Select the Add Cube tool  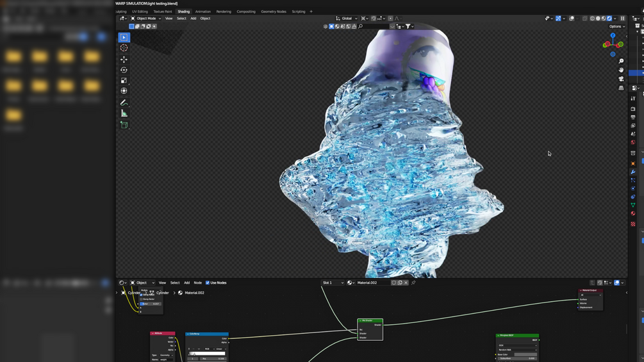[124, 125]
